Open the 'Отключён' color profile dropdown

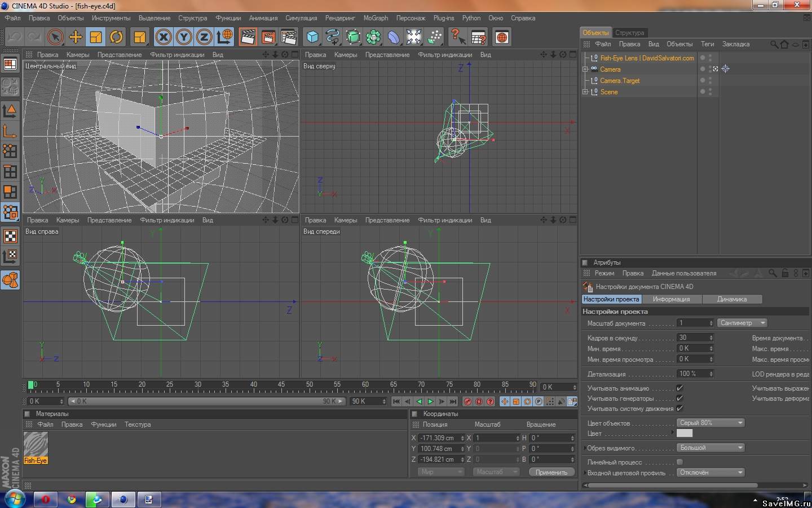710,472
